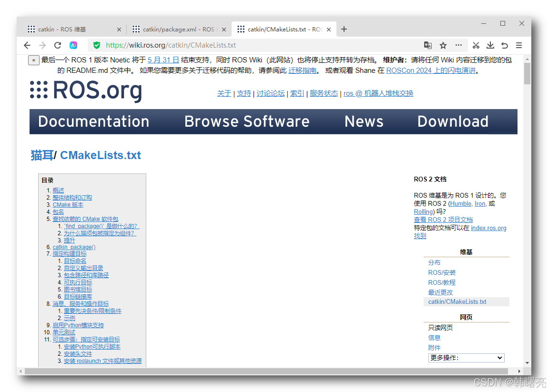The image size is (548, 392).
Task: Bookmark the page with the star icon
Action: point(443,45)
